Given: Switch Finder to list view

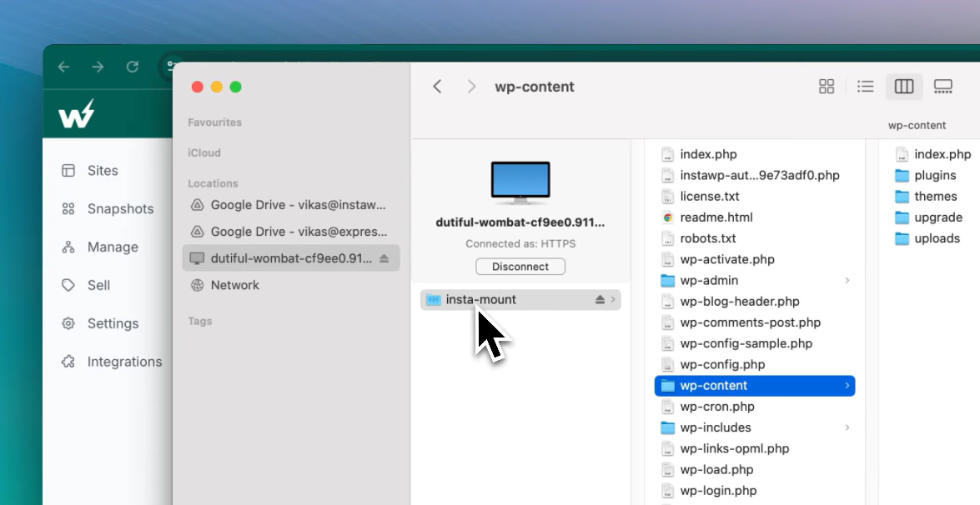Looking at the screenshot, I should point(866,87).
